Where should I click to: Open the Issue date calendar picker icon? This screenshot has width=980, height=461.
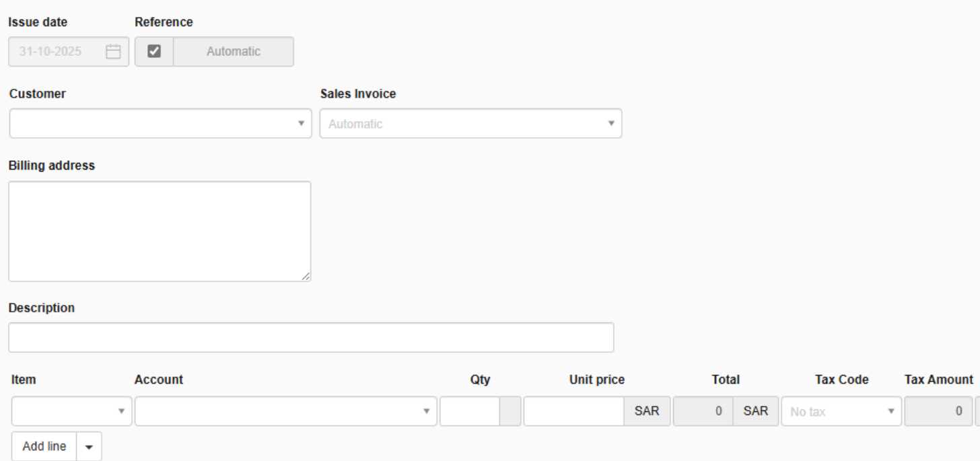113,52
